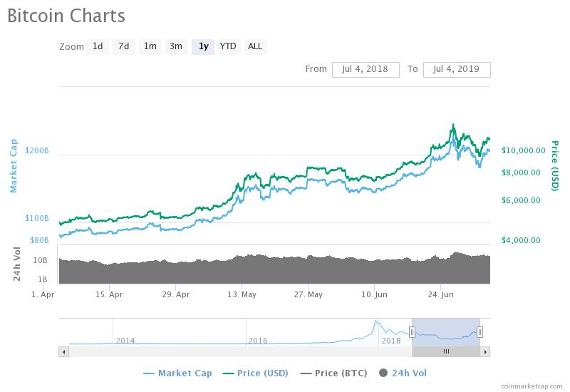Click the Market Cap axis title

click(x=14, y=166)
